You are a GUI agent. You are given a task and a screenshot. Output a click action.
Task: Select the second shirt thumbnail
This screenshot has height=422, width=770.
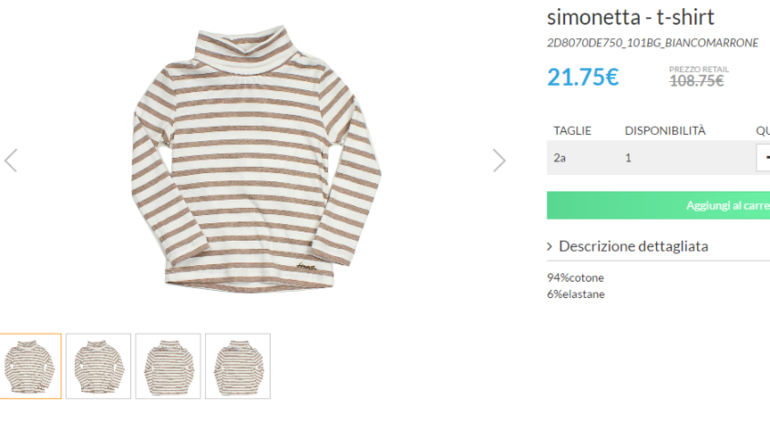point(98,366)
